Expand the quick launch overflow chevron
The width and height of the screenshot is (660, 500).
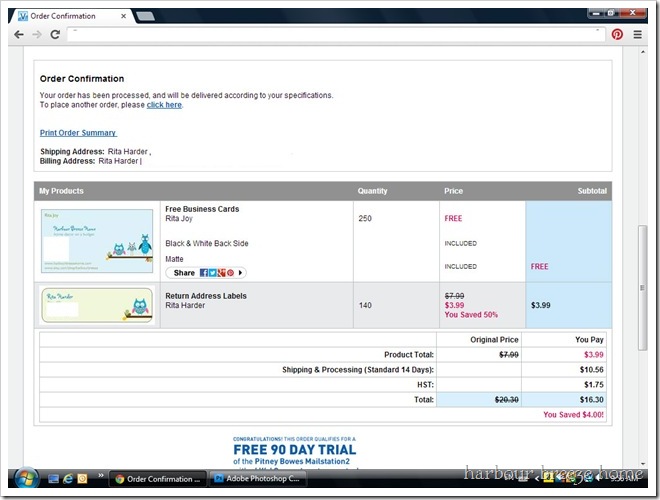[x=101, y=476]
